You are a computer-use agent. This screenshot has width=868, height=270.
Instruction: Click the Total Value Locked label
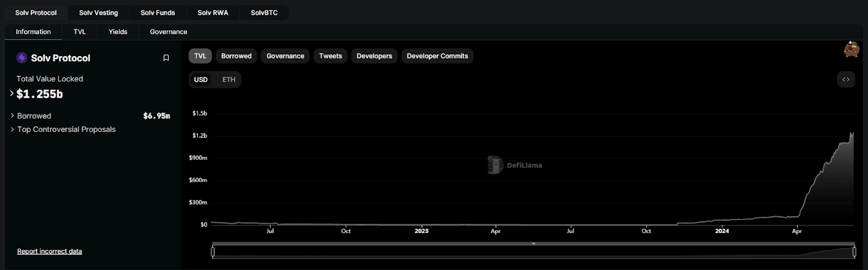pos(50,79)
